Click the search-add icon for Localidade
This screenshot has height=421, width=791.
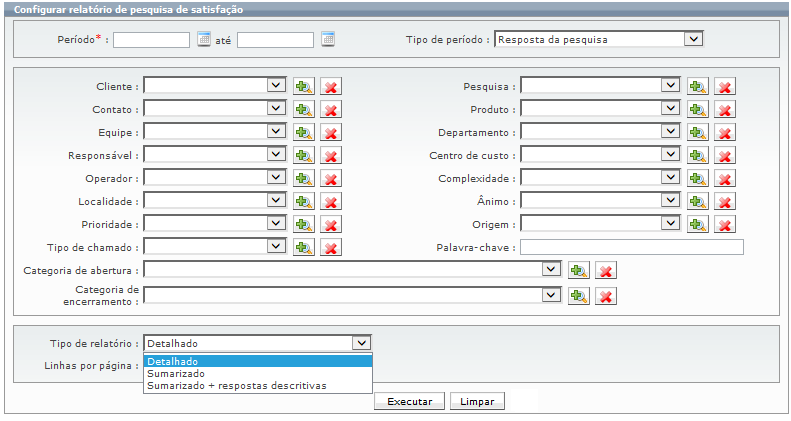click(304, 202)
